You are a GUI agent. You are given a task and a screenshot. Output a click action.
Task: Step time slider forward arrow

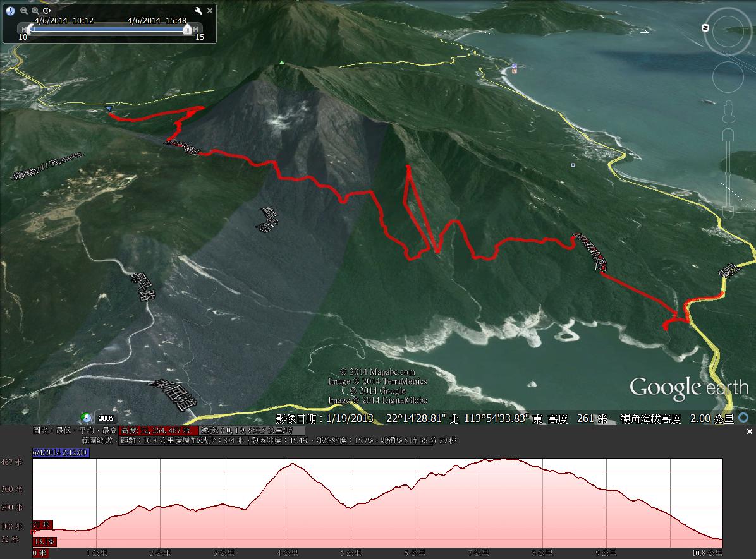click(x=195, y=30)
